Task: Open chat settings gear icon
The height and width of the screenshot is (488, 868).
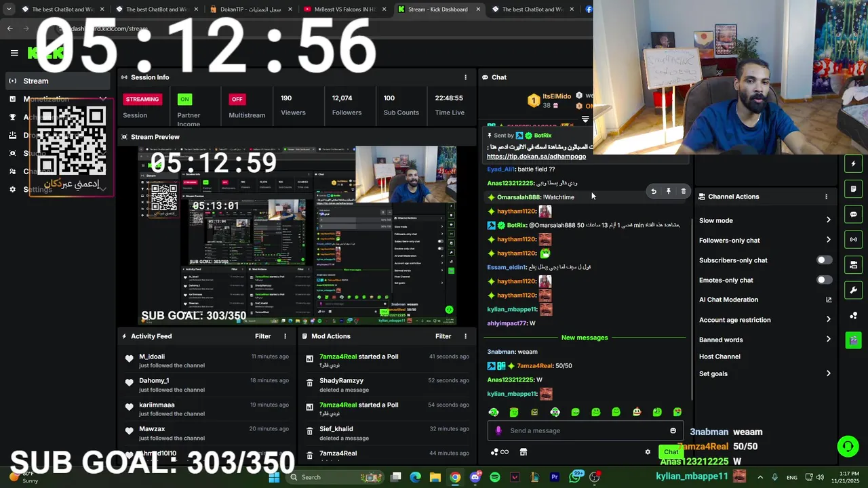Action: [x=648, y=452]
